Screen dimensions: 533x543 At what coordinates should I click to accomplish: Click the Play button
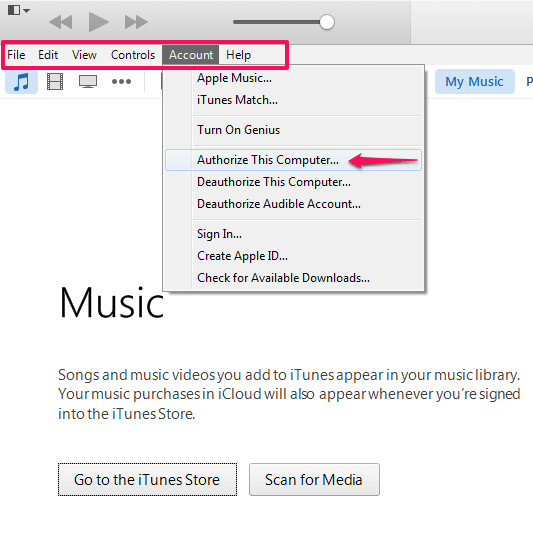(98, 22)
